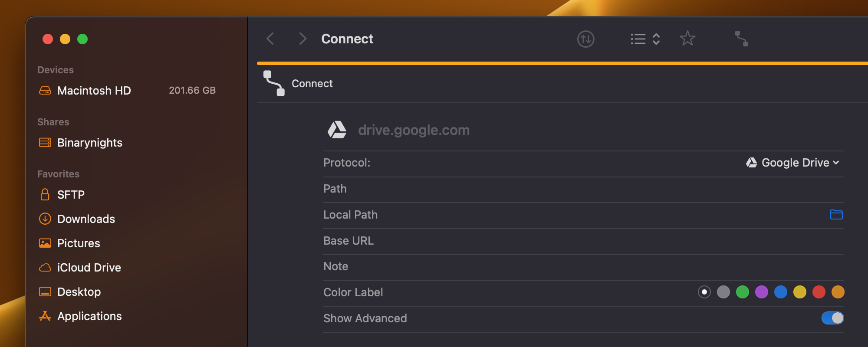
Task: Turn off the Show Advanced switch
Action: pyautogui.click(x=832, y=318)
